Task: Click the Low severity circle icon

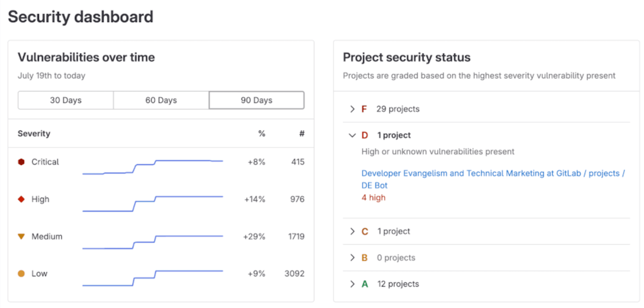Action: (x=21, y=274)
